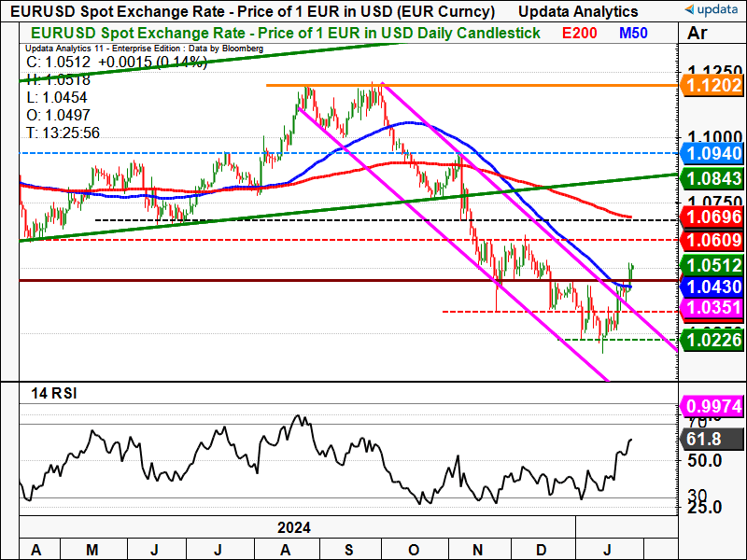Image resolution: width=747 pixels, height=560 pixels.
Task: Select the magenta 0.9974 label
Action: (x=712, y=407)
